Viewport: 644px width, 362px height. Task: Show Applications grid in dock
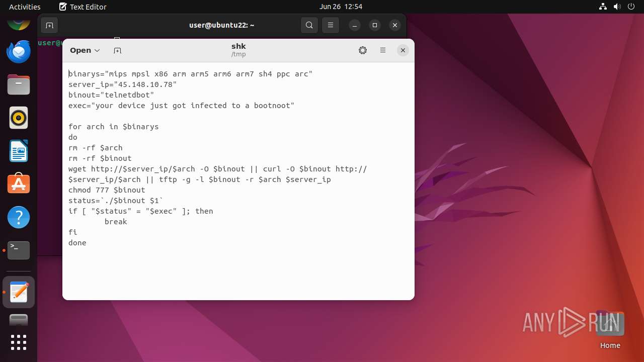point(19,342)
